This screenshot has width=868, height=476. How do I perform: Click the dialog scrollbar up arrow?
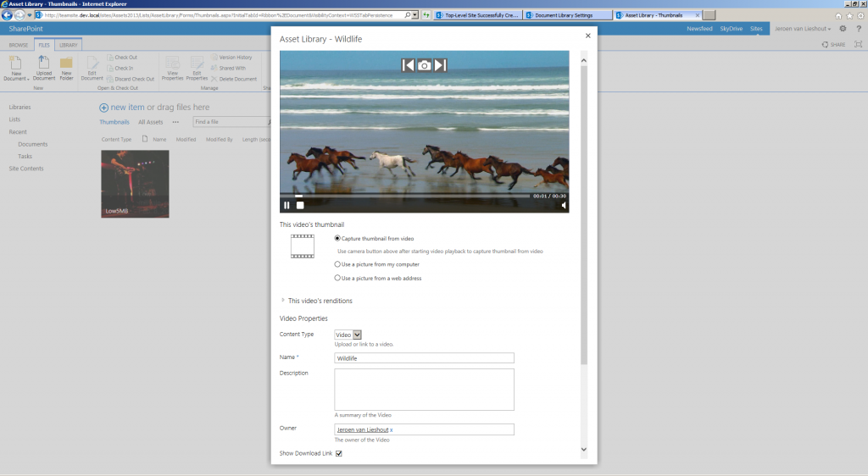(583, 60)
